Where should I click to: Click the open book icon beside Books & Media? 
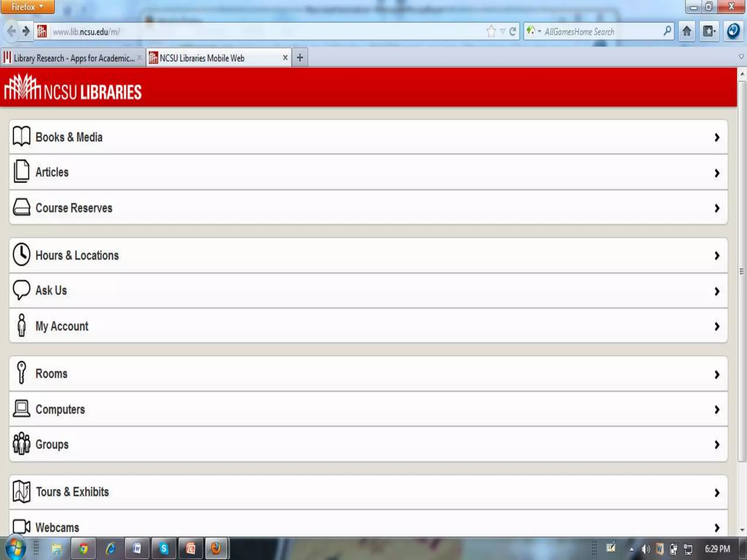[x=21, y=137]
